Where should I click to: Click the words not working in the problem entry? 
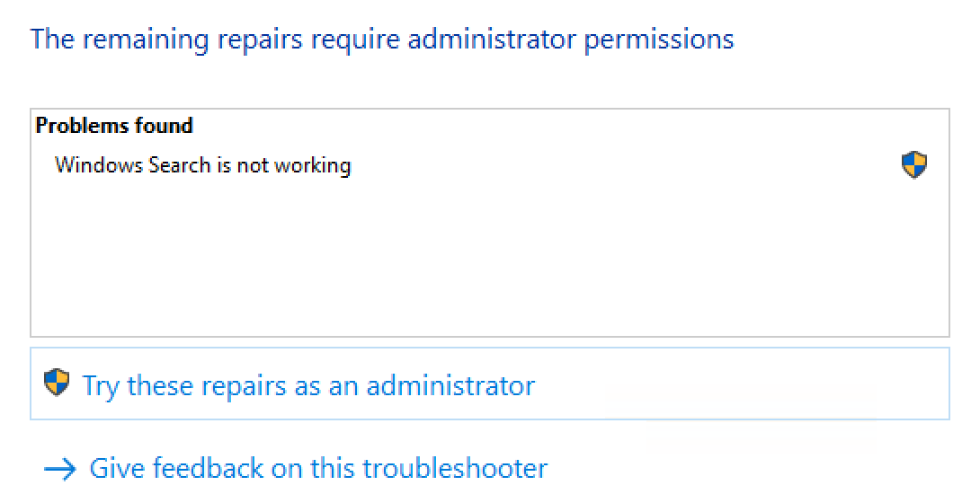294,165
